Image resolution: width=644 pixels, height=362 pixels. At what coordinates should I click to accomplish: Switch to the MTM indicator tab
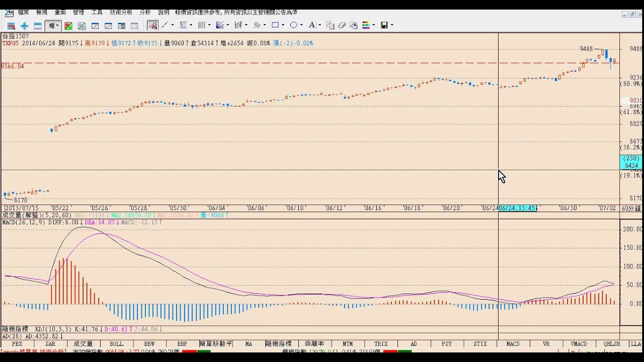click(348, 344)
